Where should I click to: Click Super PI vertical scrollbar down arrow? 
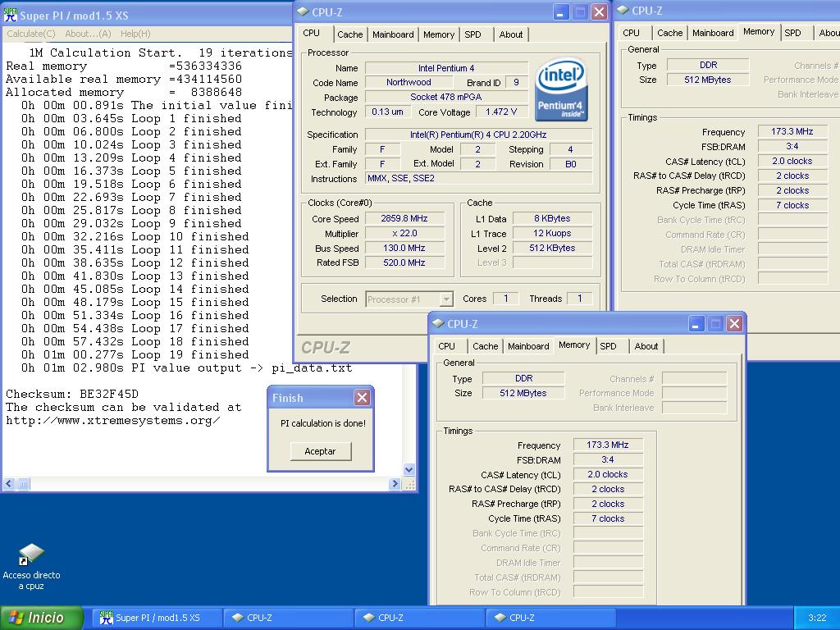(409, 470)
